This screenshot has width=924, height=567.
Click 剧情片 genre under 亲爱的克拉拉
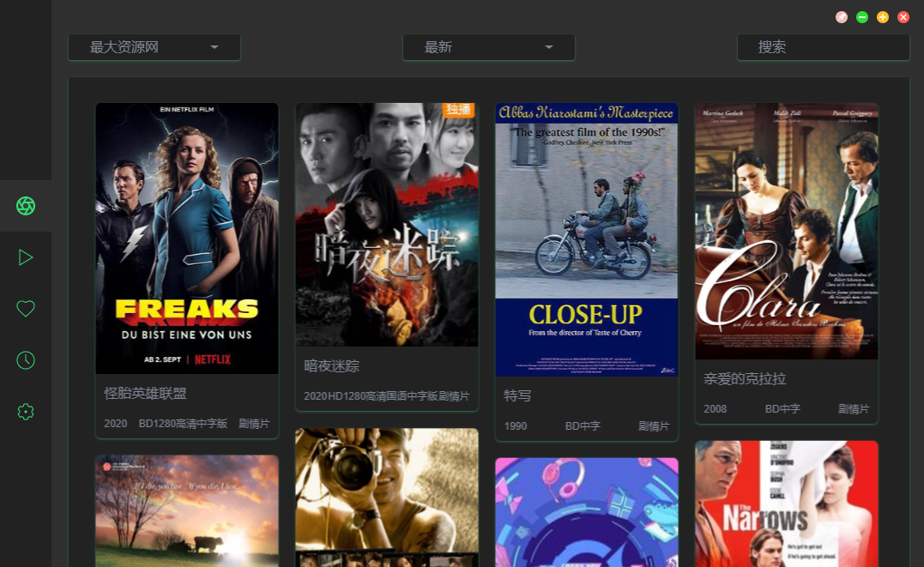pos(854,408)
